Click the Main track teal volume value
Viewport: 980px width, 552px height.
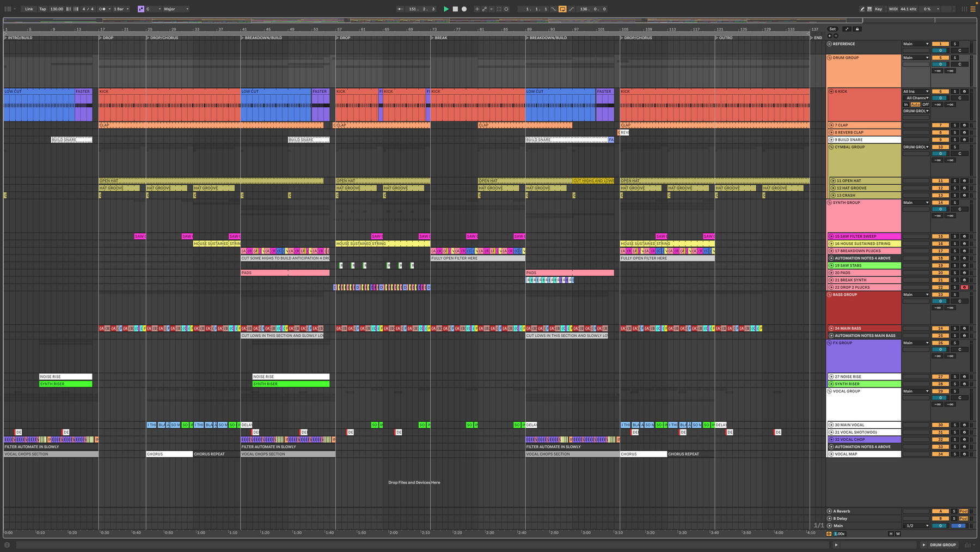(940, 526)
